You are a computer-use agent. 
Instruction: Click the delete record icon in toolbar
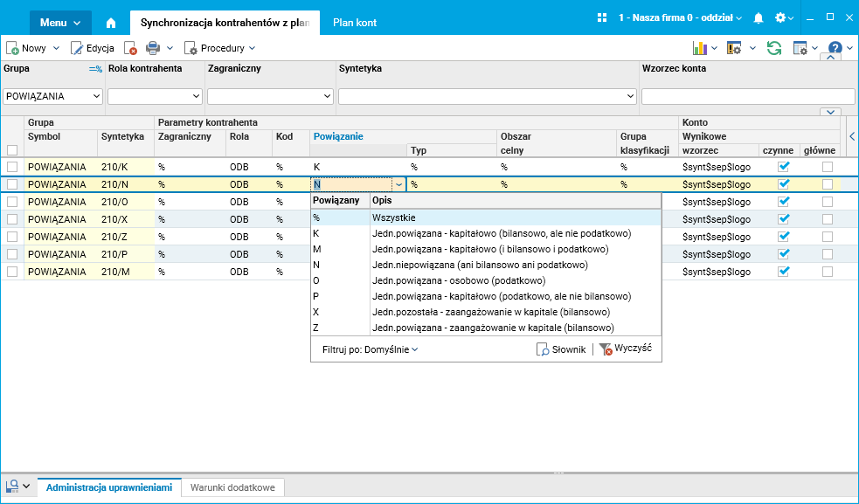(130, 48)
